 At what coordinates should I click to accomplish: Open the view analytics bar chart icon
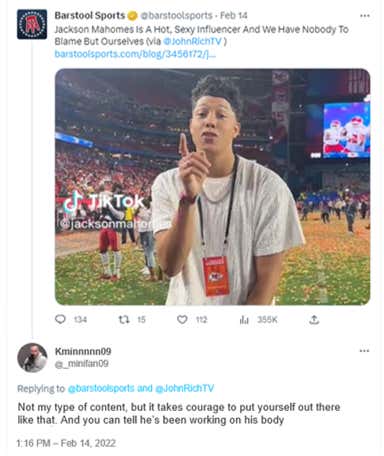tap(244, 320)
